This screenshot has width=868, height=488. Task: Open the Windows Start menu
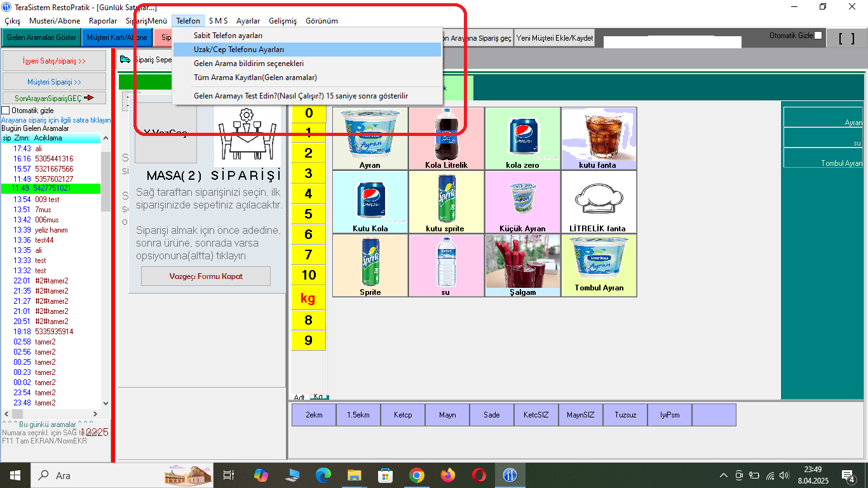(15, 475)
